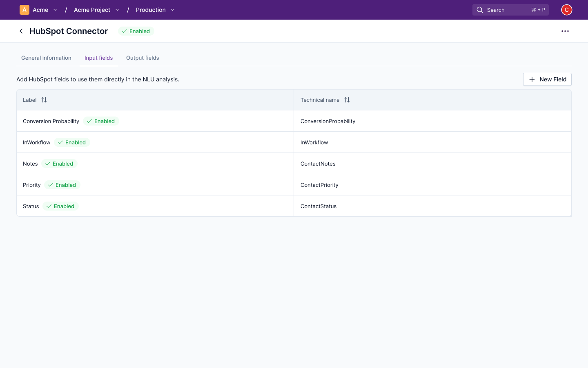
Task: Click Enabled badge in Priority row
Action: coord(62,185)
